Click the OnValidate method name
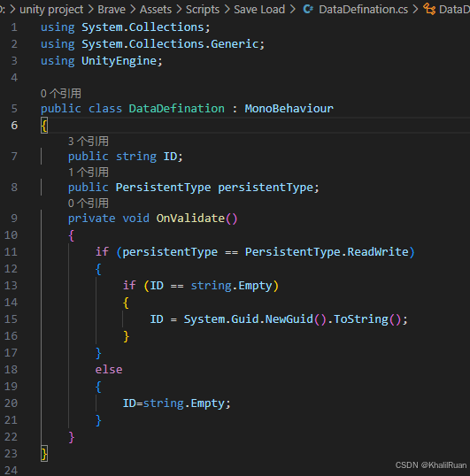 pyautogui.click(x=190, y=219)
